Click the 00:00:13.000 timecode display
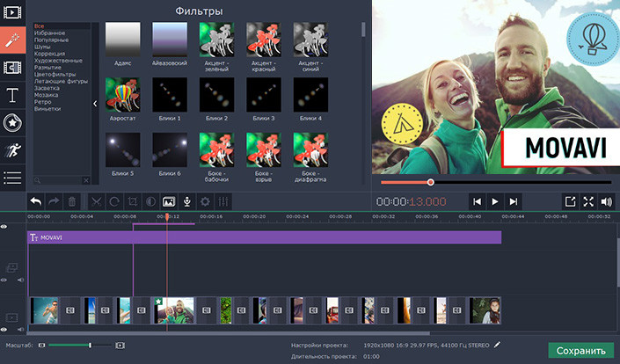The image size is (620, 364). [x=412, y=201]
